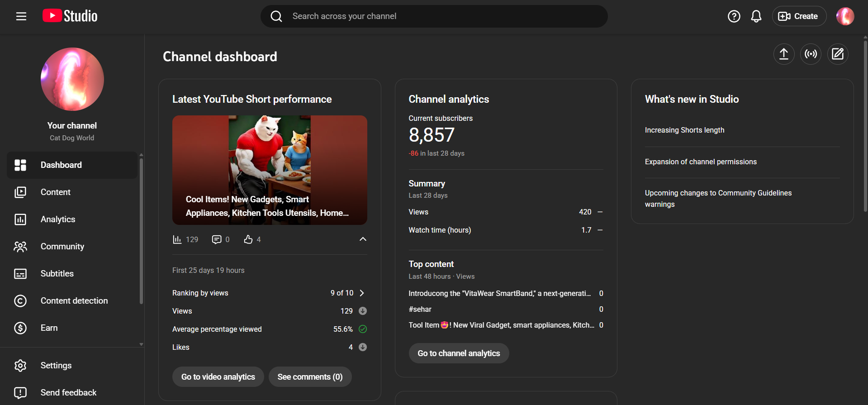Click the thumbs-up likes icon
This screenshot has width=868, height=405.
248,239
